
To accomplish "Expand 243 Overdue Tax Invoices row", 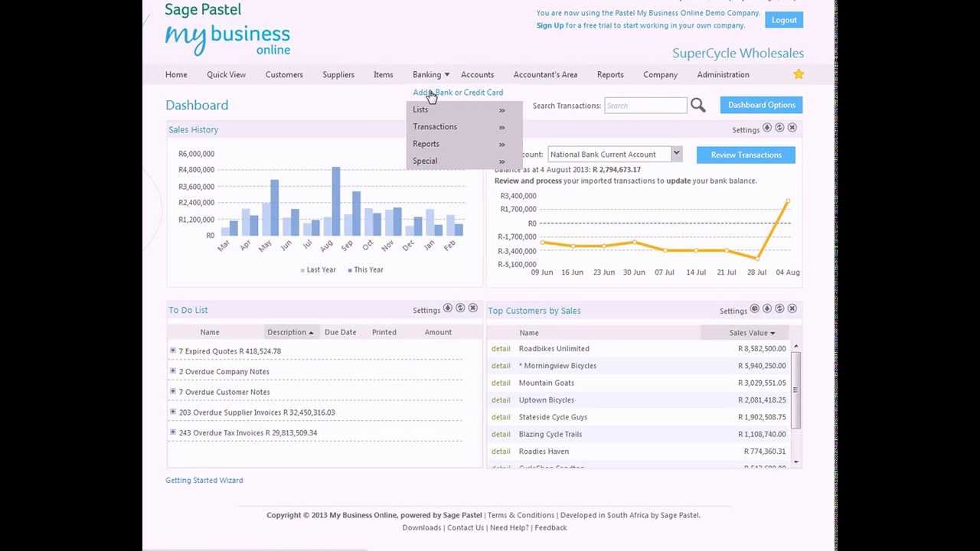I will tap(173, 432).
